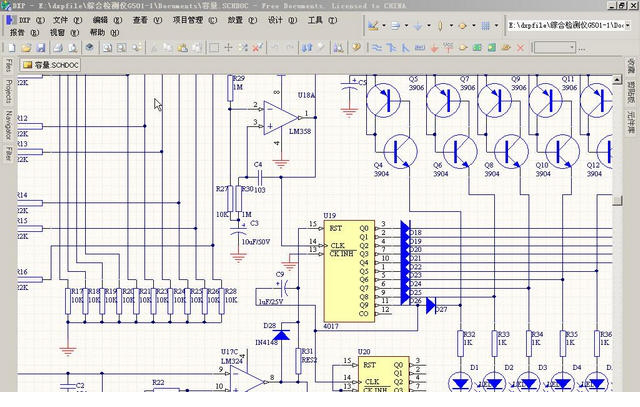Open the Filter side panel tab
Image resolution: width=640 pixels, height=407 pixels.
tap(8, 154)
